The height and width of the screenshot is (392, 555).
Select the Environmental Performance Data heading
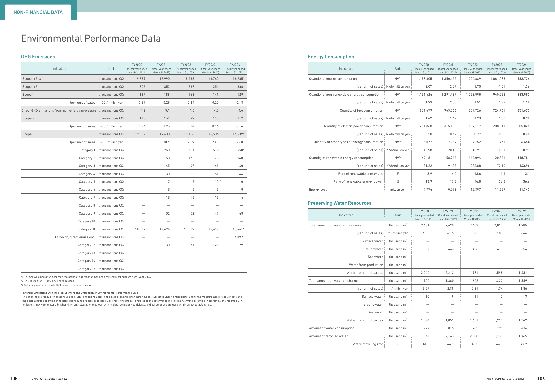click(91, 38)
